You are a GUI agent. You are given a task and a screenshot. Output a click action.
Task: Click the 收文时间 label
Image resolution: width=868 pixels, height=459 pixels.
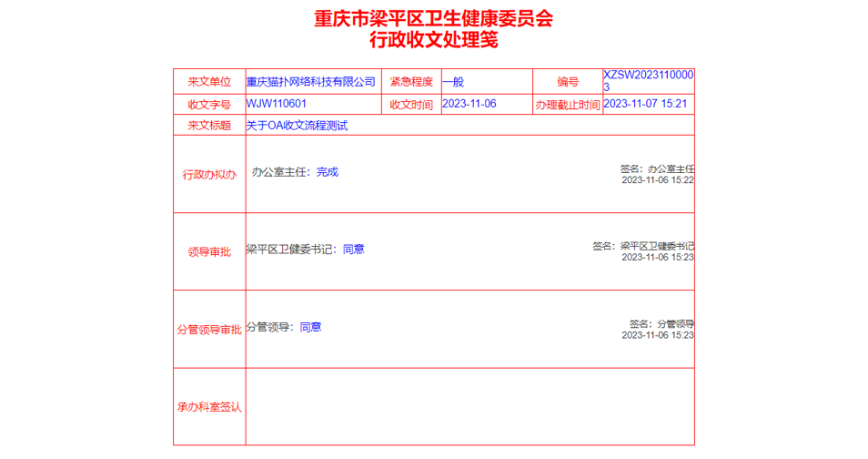(x=411, y=105)
